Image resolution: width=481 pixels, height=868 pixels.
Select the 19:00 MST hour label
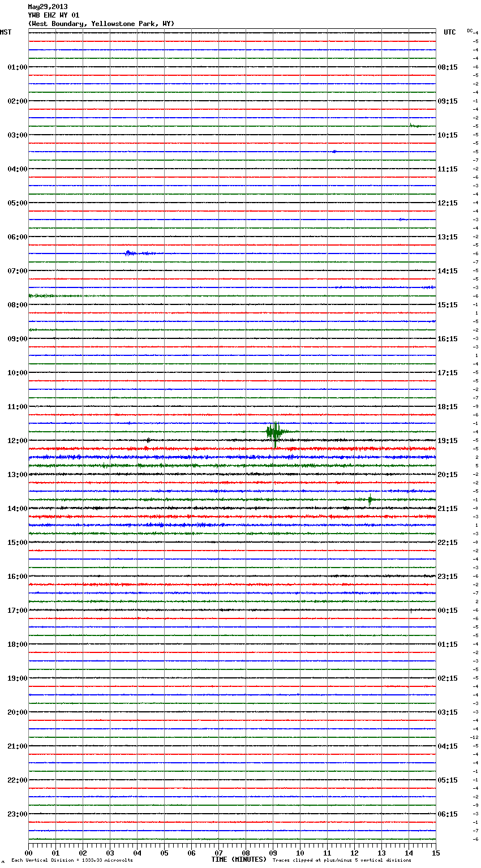(x=18, y=678)
